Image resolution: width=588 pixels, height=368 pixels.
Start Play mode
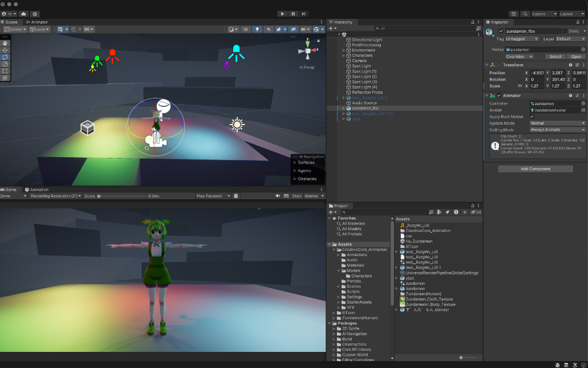pyautogui.click(x=283, y=14)
